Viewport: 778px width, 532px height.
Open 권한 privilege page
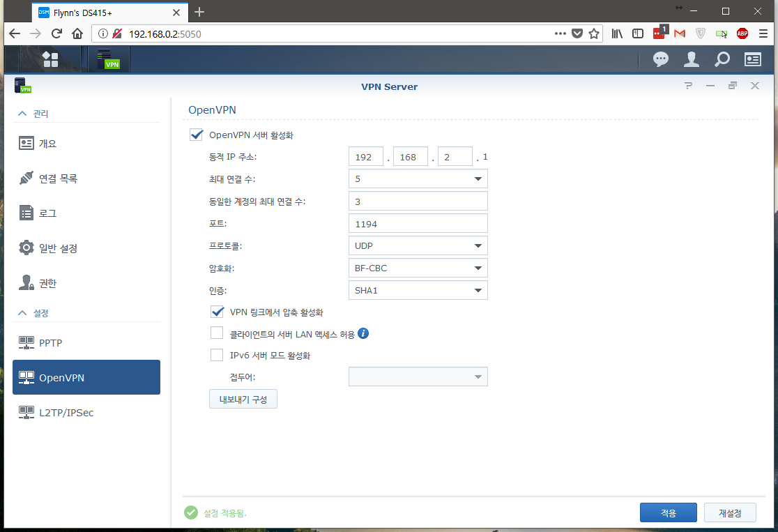pos(86,283)
